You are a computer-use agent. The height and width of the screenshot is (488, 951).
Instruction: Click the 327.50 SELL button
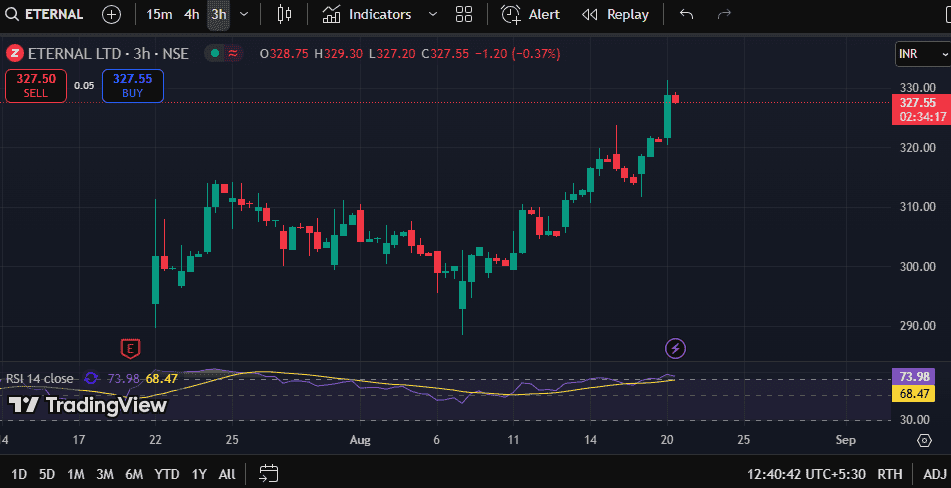point(36,85)
